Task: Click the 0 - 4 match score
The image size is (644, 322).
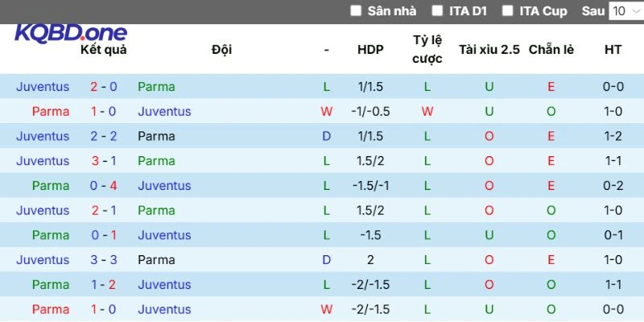Action: point(103,186)
